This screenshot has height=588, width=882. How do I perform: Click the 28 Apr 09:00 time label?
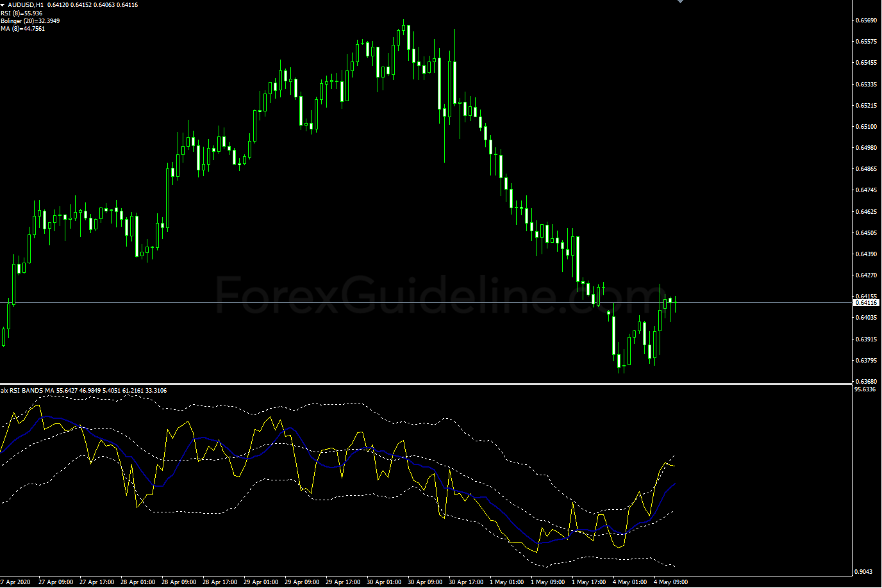pyautogui.click(x=179, y=582)
